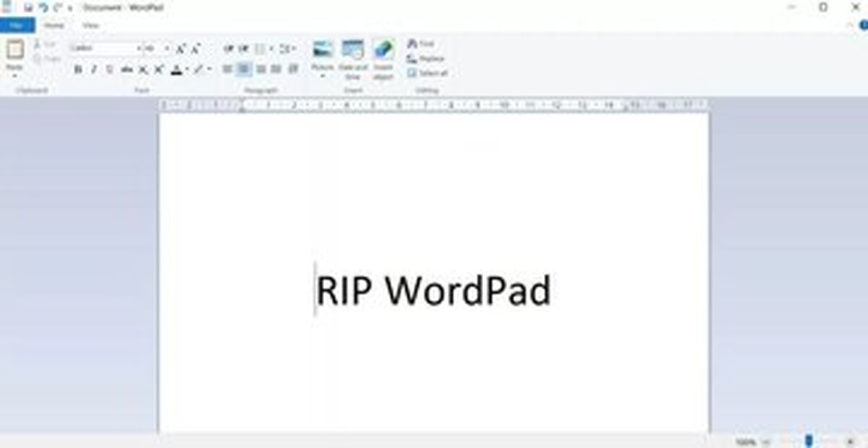Align text to the right
Image resolution: width=868 pixels, height=448 pixels.
click(x=260, y=69)
